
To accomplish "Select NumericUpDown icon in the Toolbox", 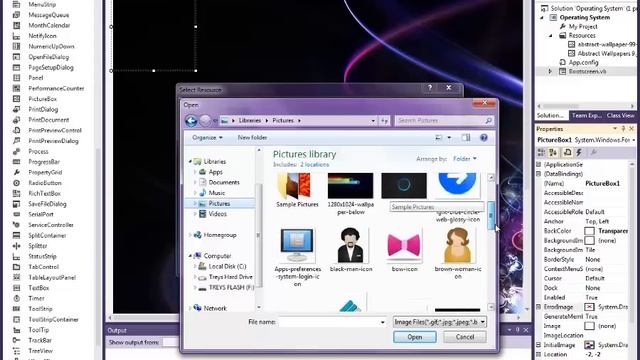I will 16,47.
